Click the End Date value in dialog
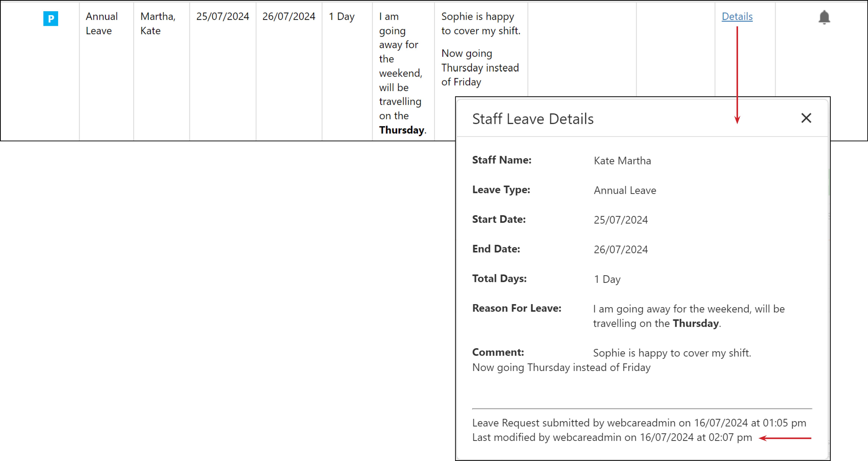Screen dimensions: 868x461 [621, 250]
